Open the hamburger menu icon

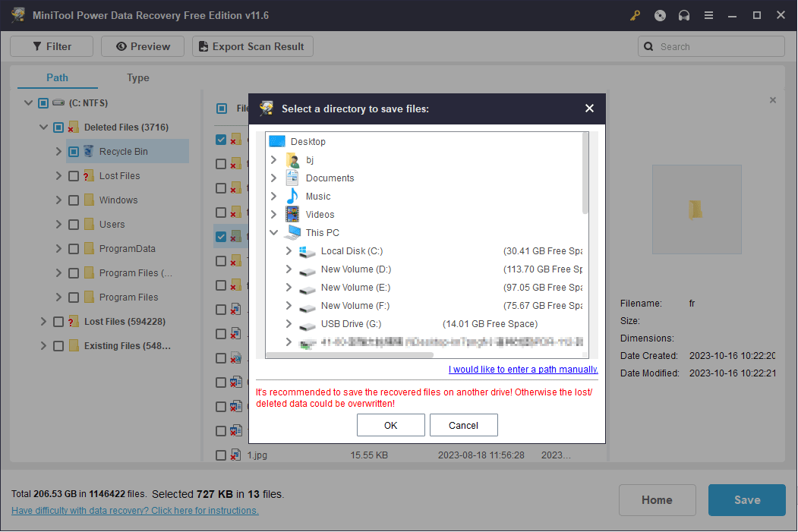click(708, 16)
